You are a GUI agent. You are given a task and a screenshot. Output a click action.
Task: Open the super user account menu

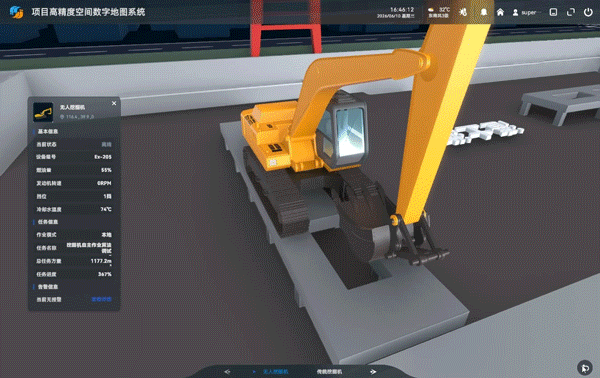[525, 13]
